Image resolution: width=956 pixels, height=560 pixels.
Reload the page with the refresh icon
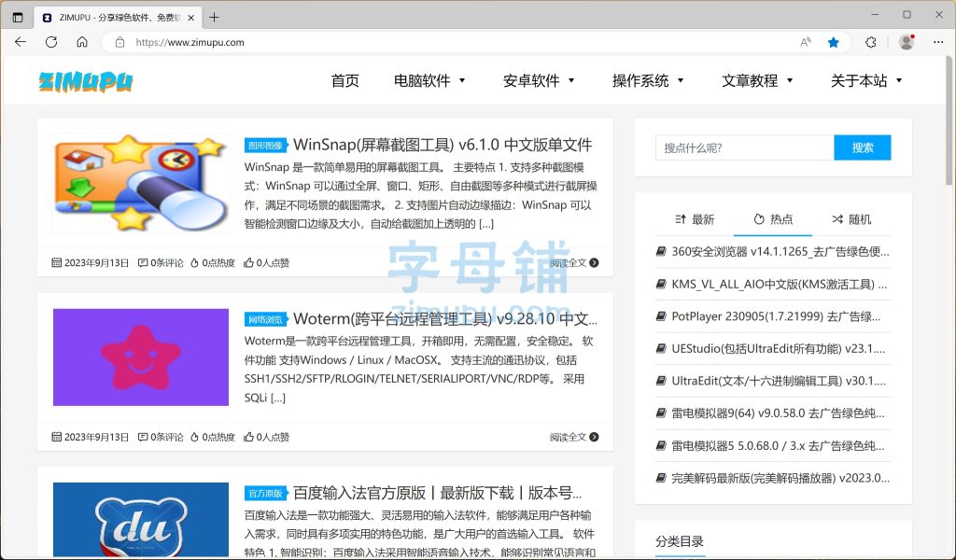[x=51, y=42]
